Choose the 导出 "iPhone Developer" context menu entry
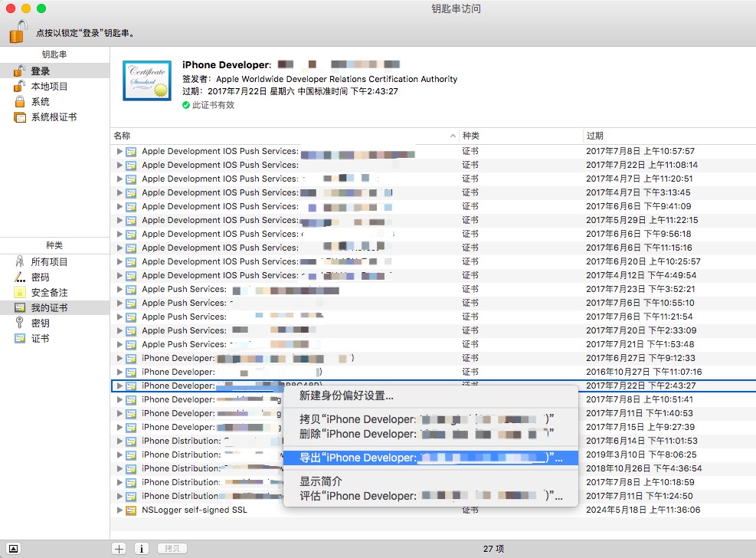 430,458
